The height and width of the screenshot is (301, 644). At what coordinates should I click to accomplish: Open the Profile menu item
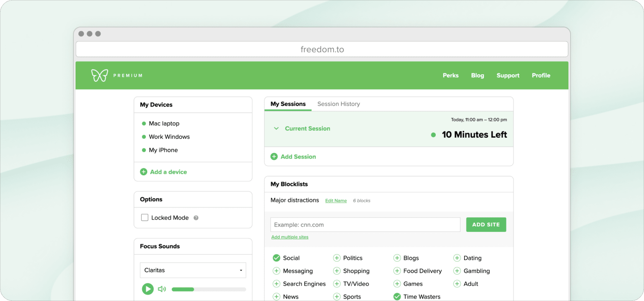pos(541,75)
